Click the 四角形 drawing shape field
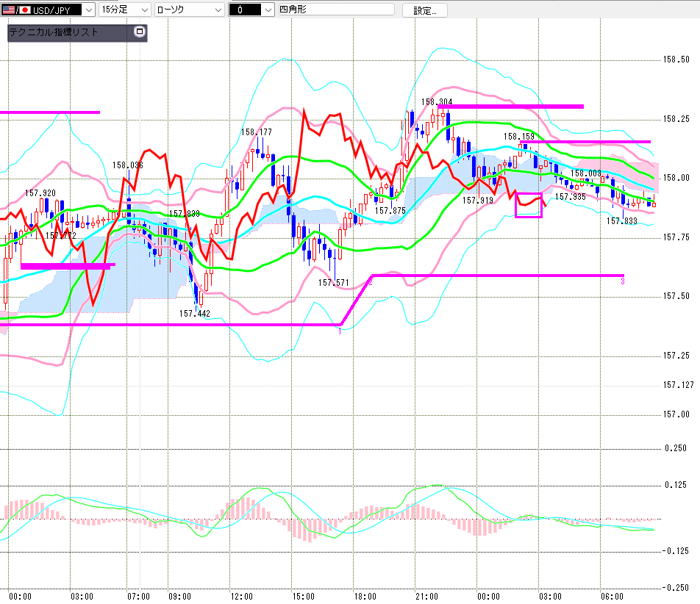This screenshot has width=700, height=604. (x=337, y=10)
